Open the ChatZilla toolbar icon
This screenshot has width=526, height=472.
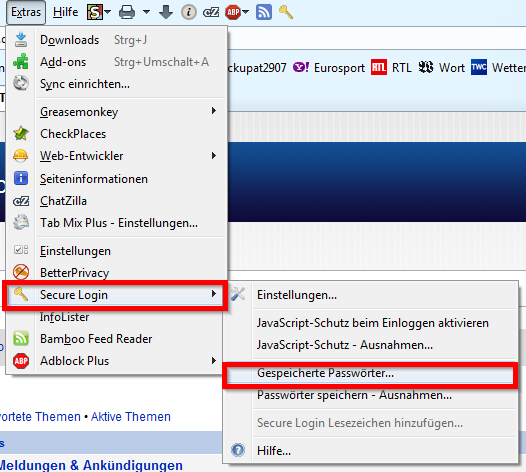211,12
